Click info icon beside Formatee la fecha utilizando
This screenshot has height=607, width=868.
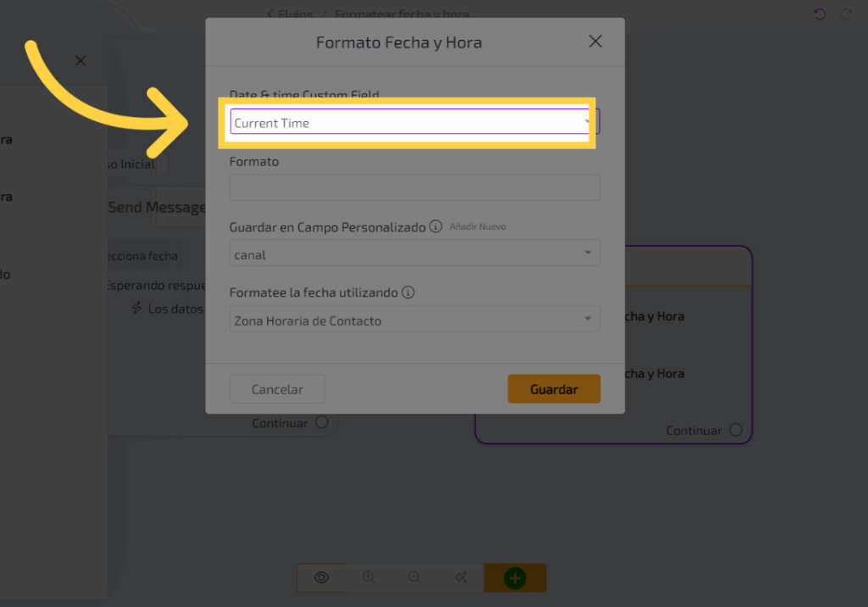408,292
